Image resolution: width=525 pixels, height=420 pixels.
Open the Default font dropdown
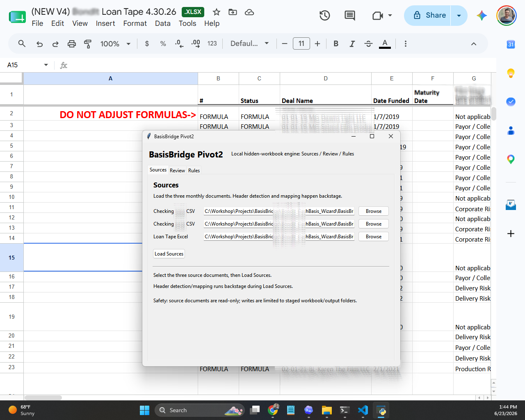(x=249, y=43)
